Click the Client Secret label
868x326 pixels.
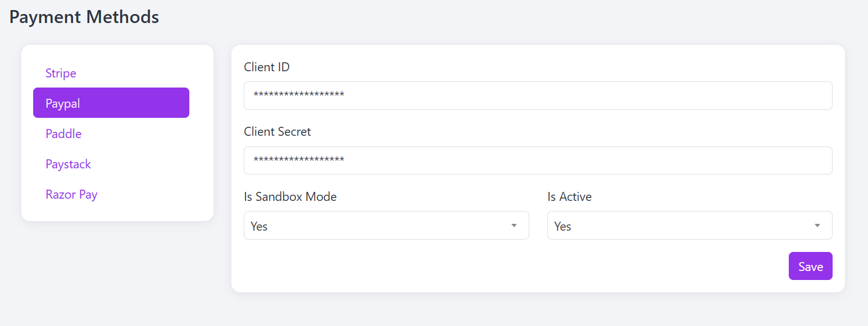point(278,132)
